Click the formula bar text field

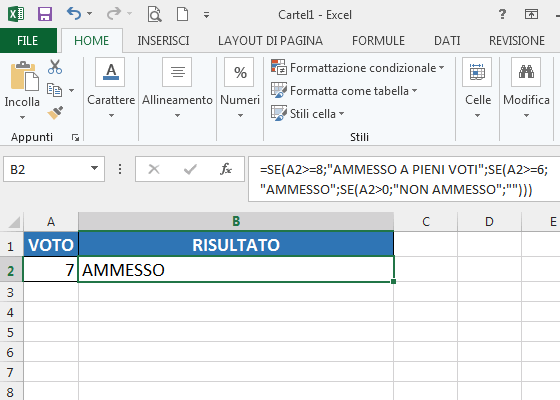(404, 179)
